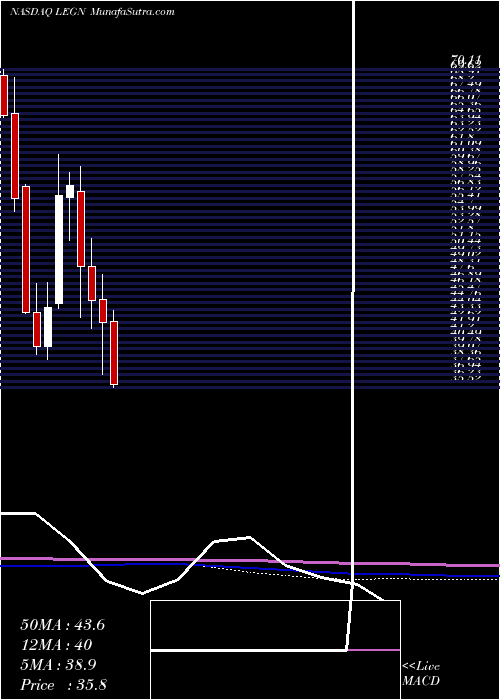Click the 50MA : 43.6 value
Screen dimensions: 500x700
pyautogui.click(x=62, y=625)
